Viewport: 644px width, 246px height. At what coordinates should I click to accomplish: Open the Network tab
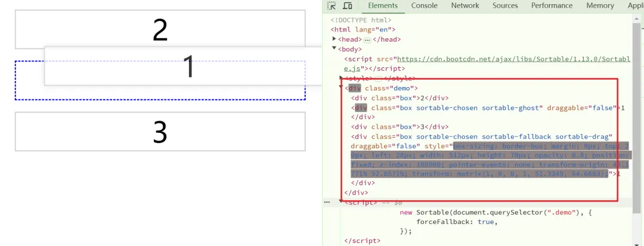tap(465, 6)
